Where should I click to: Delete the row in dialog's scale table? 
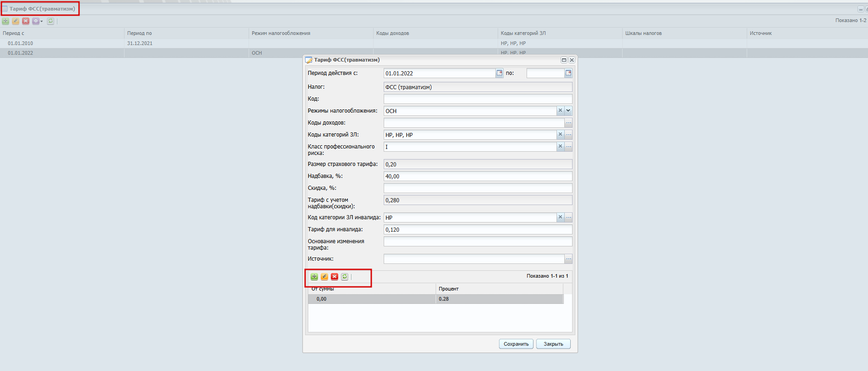point(335,277)
